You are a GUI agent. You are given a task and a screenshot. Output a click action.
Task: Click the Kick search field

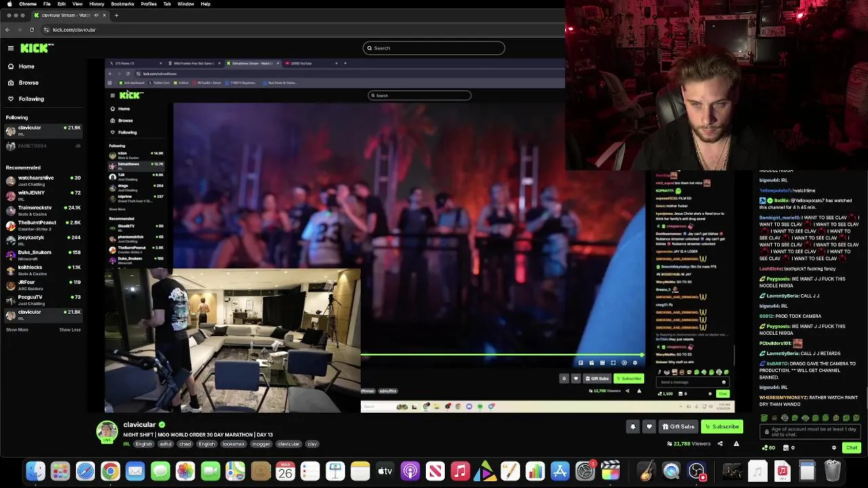pyautogui.click(x=434, y=48)
